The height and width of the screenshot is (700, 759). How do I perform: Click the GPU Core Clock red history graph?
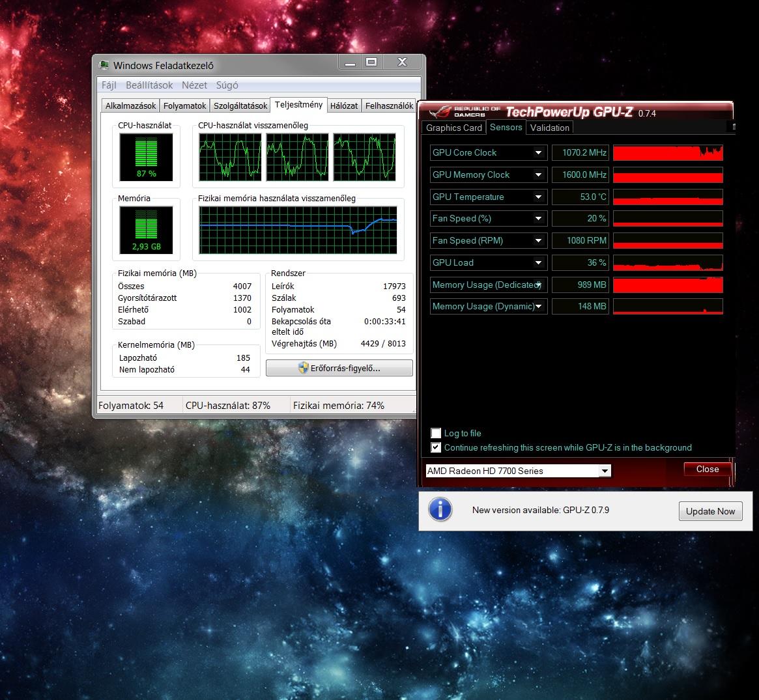coord(668,152)
